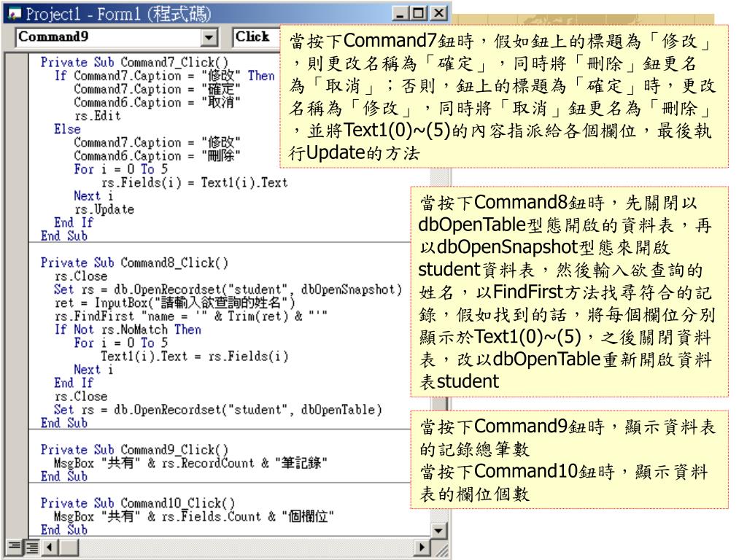Image resolution: width=747 pixels, height=560 pixels.
Task: Click horizontal scrollbar left arrow
Action: coord(50,547)
